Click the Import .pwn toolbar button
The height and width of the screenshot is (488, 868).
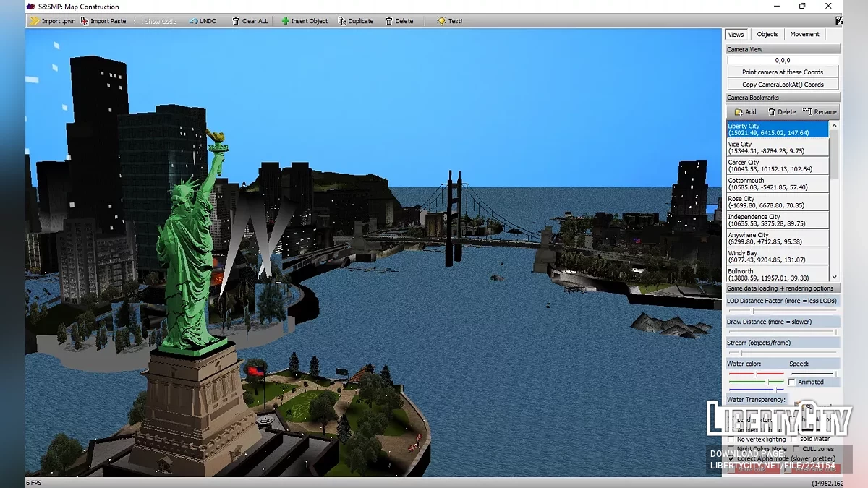[53, 21]
